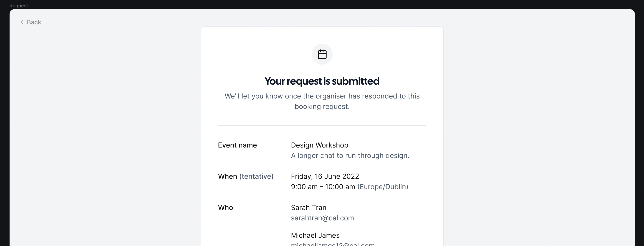
Task: Click the name Michael James
Action: point(315,235)
